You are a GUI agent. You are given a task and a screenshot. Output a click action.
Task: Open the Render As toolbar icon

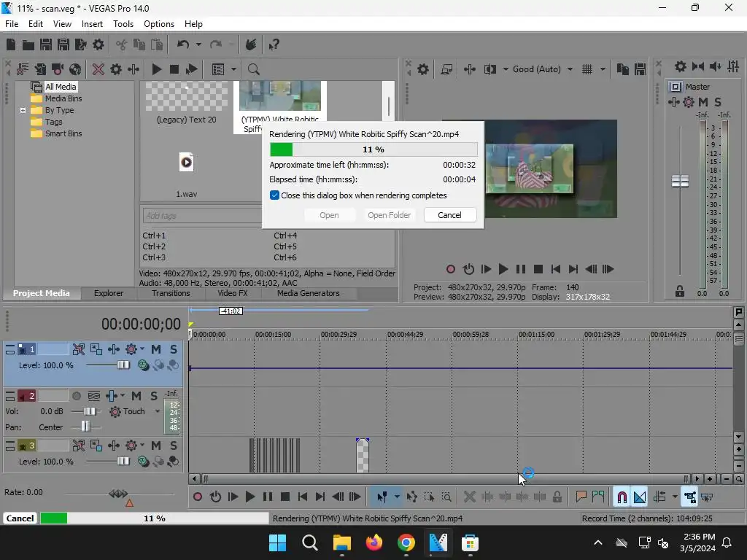coord(80,44)
